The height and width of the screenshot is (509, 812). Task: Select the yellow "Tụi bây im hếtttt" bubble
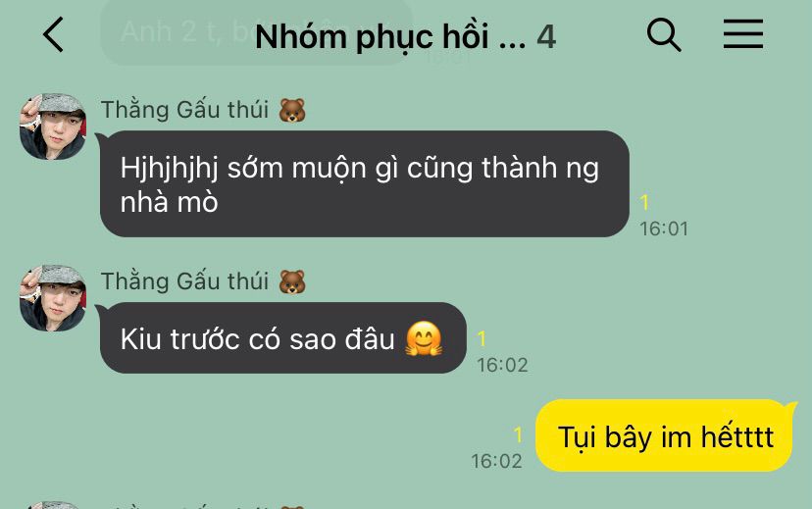[666, 435]
